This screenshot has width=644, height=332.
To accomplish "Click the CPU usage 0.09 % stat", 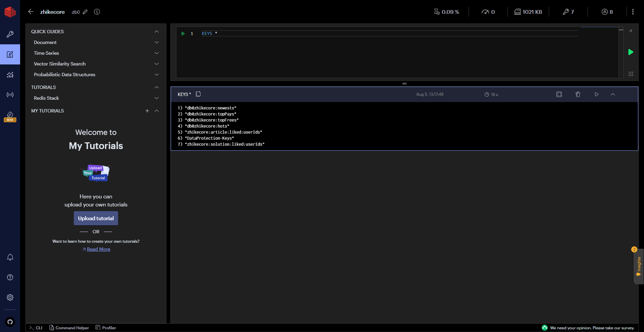I will pyautogui.click(x=446, y=12).
